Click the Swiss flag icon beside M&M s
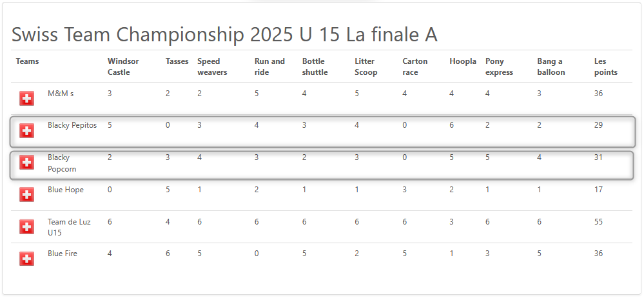Screen dimensions: 644x300 click(x=26, y=99)
